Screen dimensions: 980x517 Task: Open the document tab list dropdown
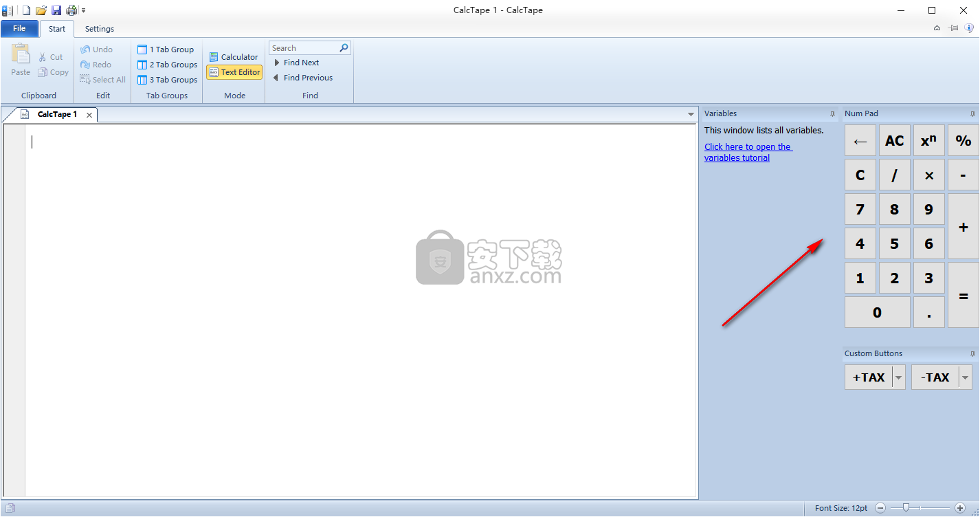tap(691, 114)
